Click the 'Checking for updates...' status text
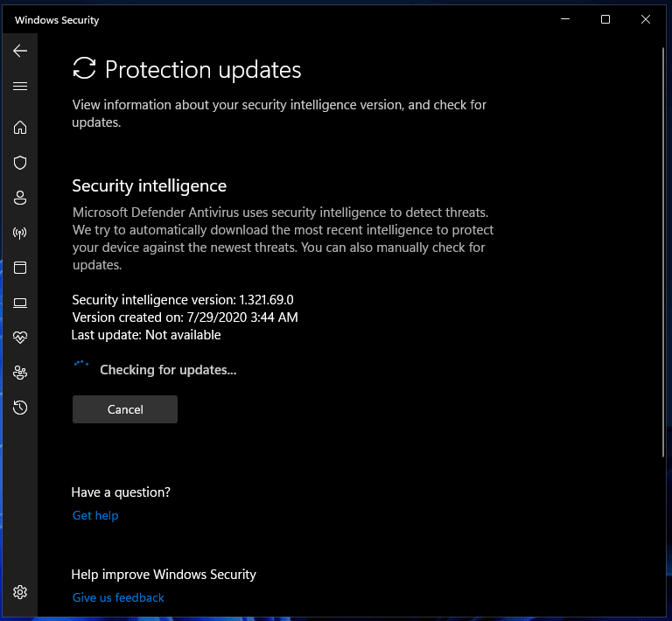 [168, 370]
